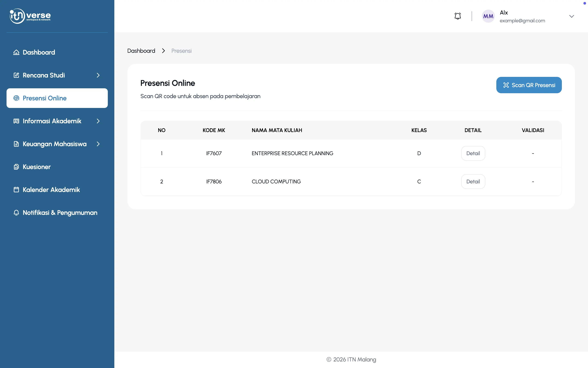Click the Dashboard home icon
Screen dimensions: 588x368
[16, 52]
